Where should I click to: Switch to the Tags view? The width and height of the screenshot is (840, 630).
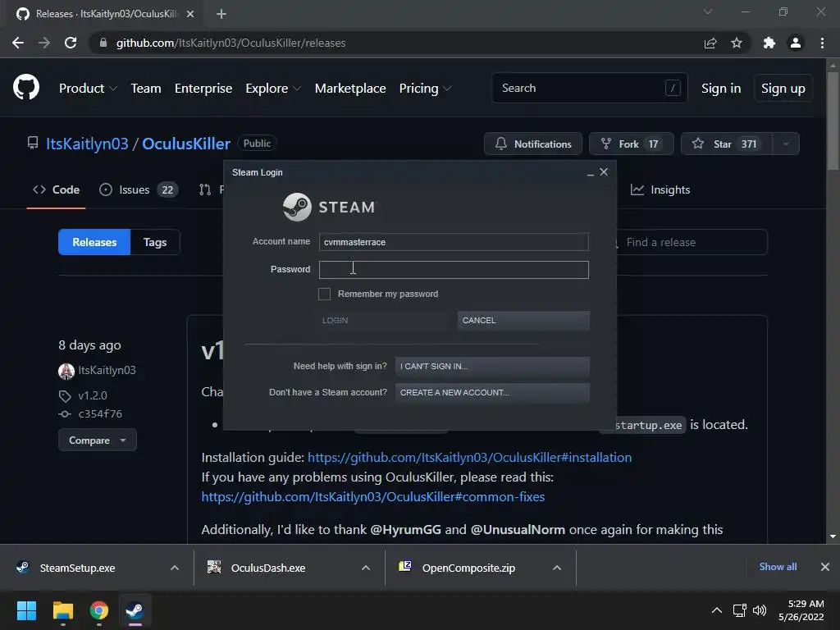tap(155, 242)
